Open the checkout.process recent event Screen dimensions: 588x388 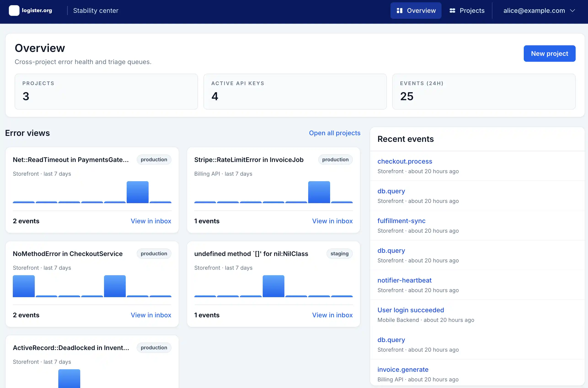pos(404,161)
